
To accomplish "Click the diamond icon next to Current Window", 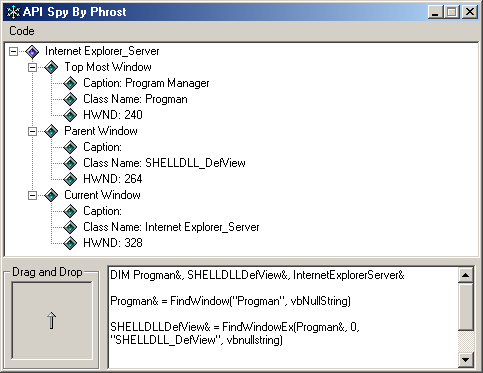I will [x=51, y=195].
